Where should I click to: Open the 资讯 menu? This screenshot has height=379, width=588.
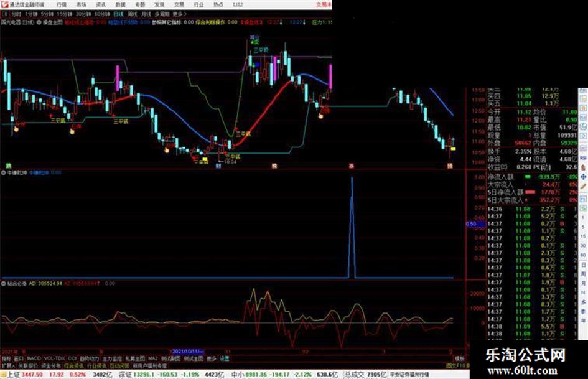(101, 5)
